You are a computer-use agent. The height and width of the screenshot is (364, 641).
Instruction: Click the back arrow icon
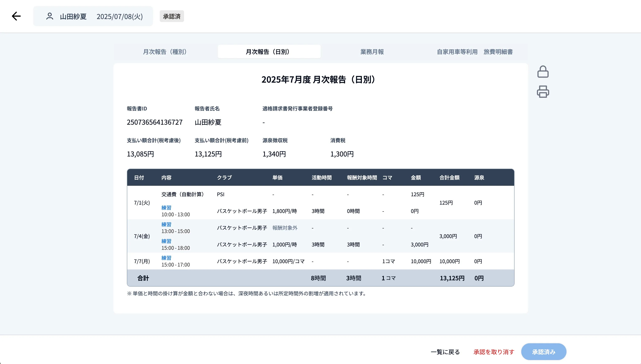click(16, 16)
